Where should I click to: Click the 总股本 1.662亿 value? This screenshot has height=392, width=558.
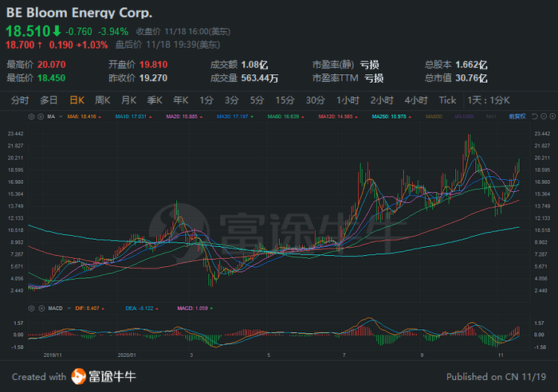pos(471,65)
